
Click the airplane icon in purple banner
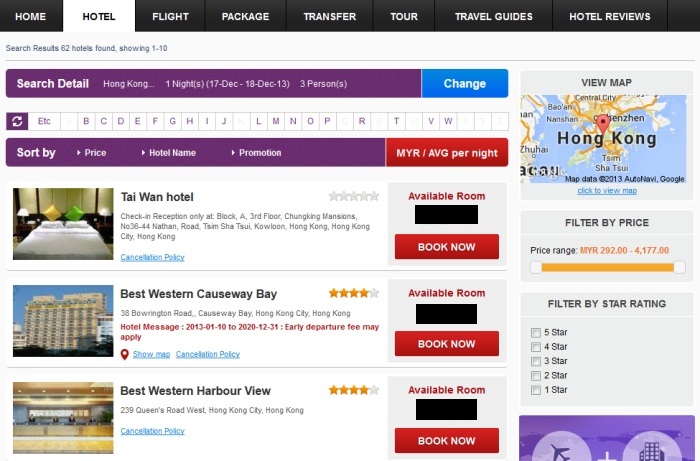coord(561,451)
